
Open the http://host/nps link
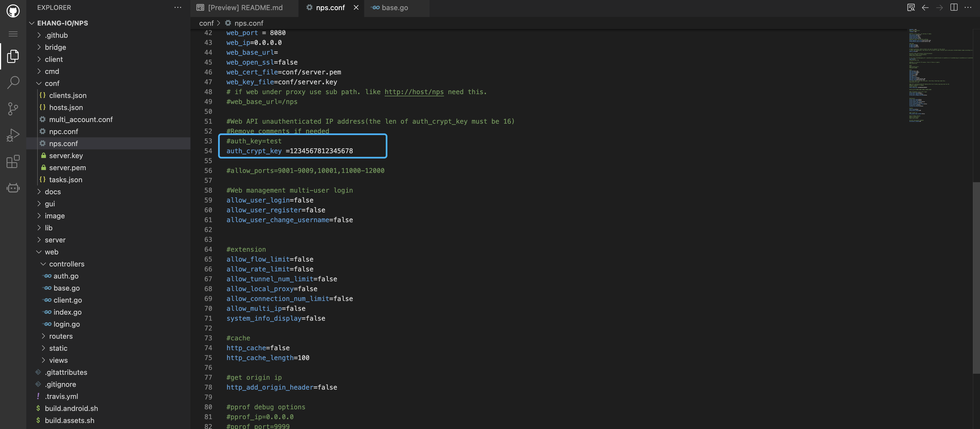point(414,92)
